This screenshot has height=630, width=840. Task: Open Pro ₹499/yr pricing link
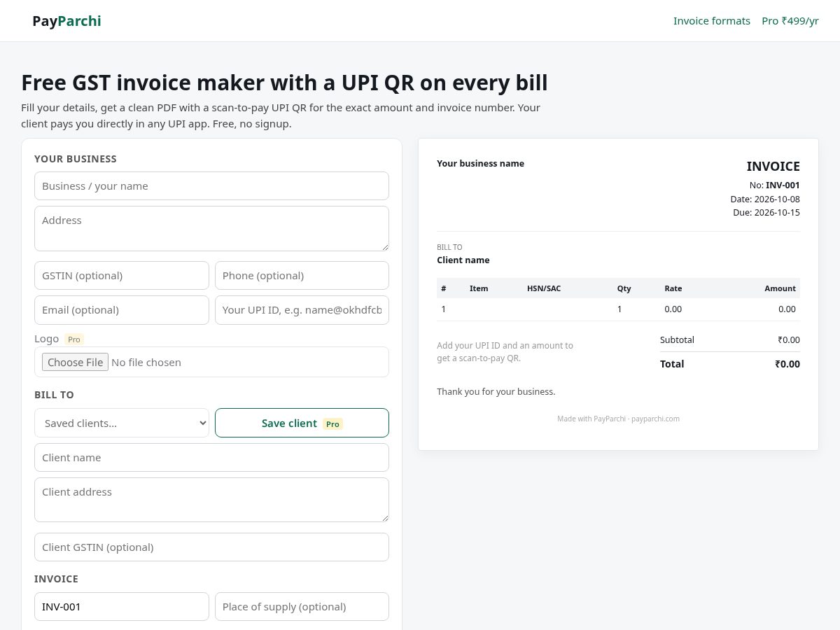(x=790, y=21)
